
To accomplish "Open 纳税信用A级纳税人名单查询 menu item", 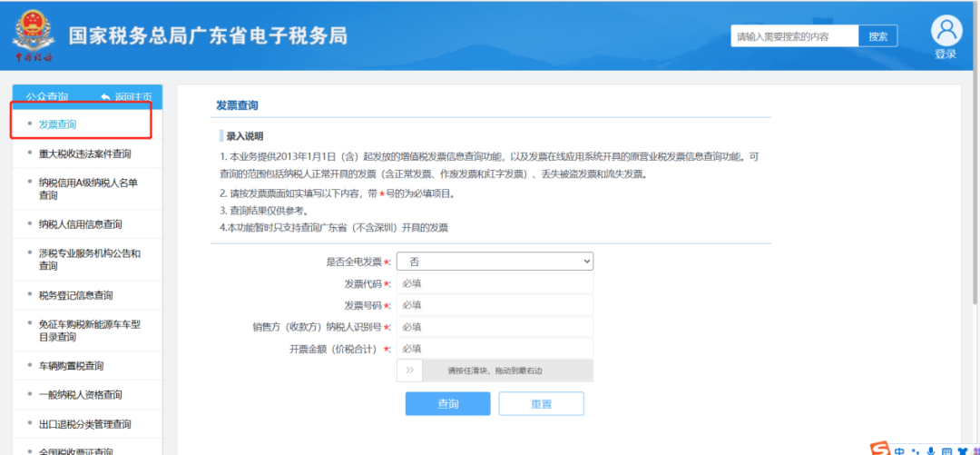I will click(87, 188).
